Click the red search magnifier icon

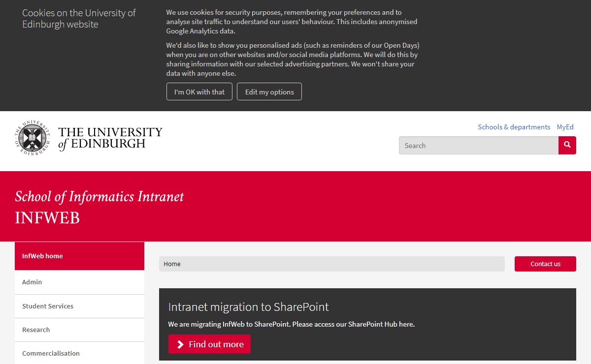pos(567,145)
